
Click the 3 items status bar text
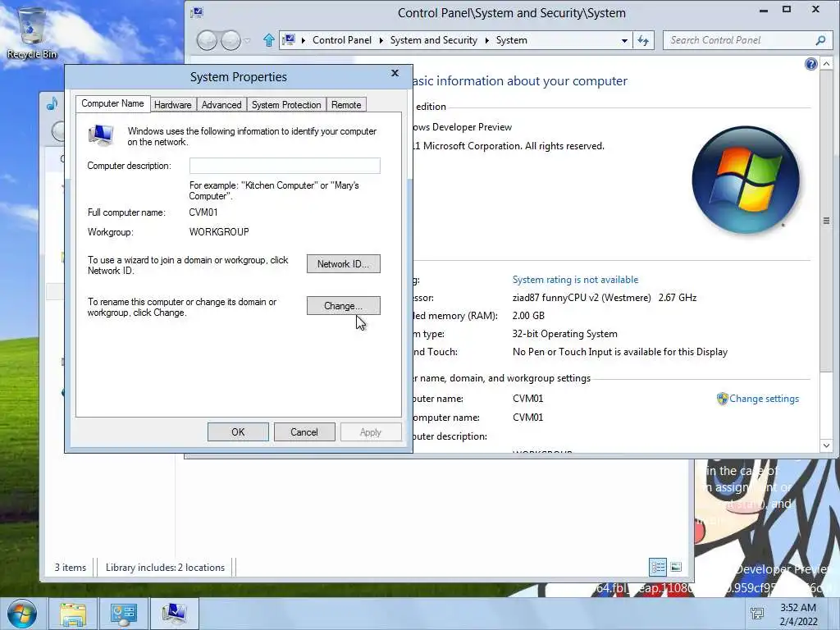71,568
